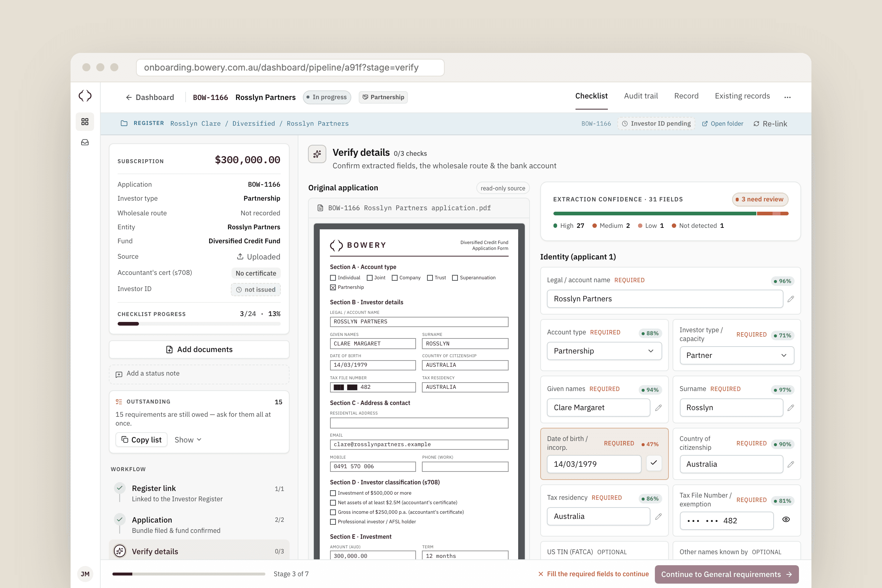Image resolution: width=882 pixels, height=588 pixels.
Task: Expand the Show outstanding requirements list
Action: tap(188, 440)
